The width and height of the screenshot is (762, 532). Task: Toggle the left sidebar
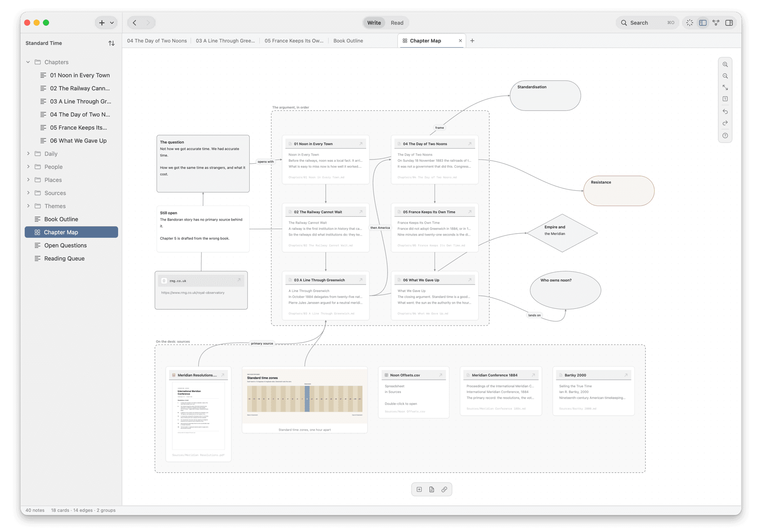702,23
